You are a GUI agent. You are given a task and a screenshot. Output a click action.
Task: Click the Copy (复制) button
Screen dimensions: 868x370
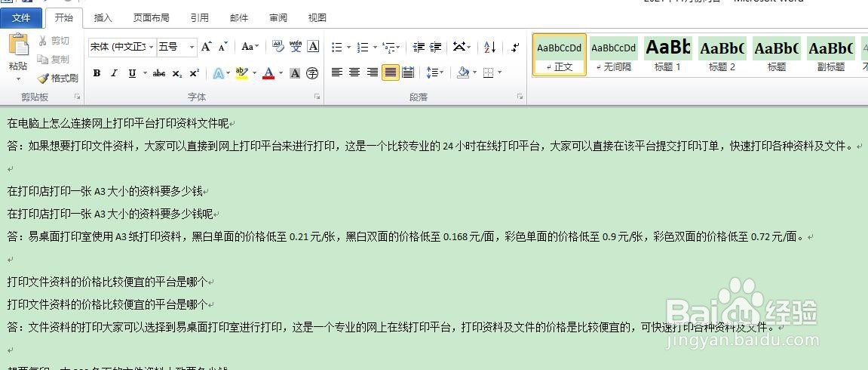tap(54, 59)
